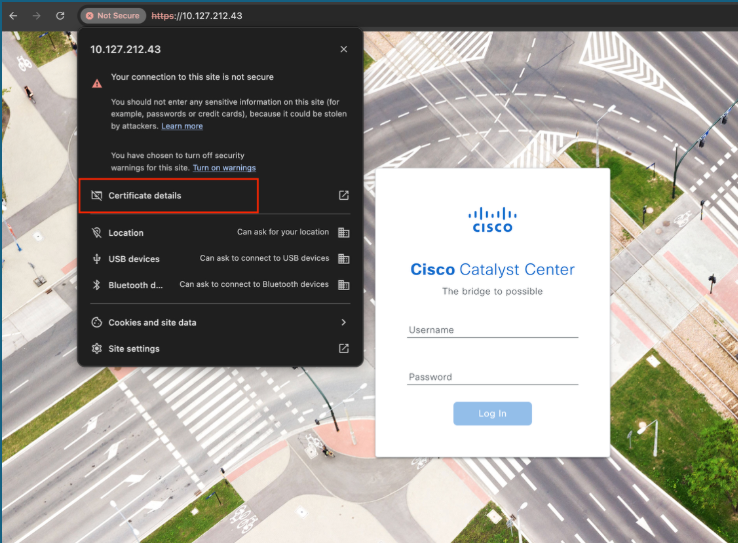Reload the page with the refresh icon
Screen dimensions: 738x543
point(60,16)
